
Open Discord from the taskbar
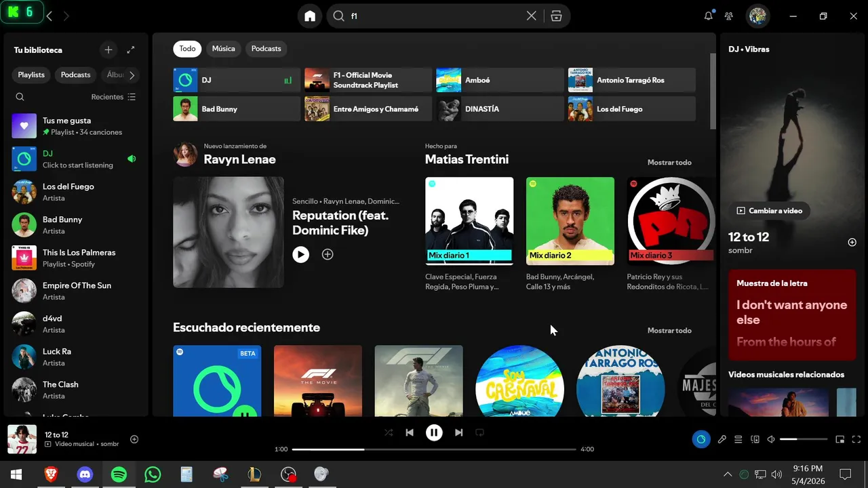85,474
